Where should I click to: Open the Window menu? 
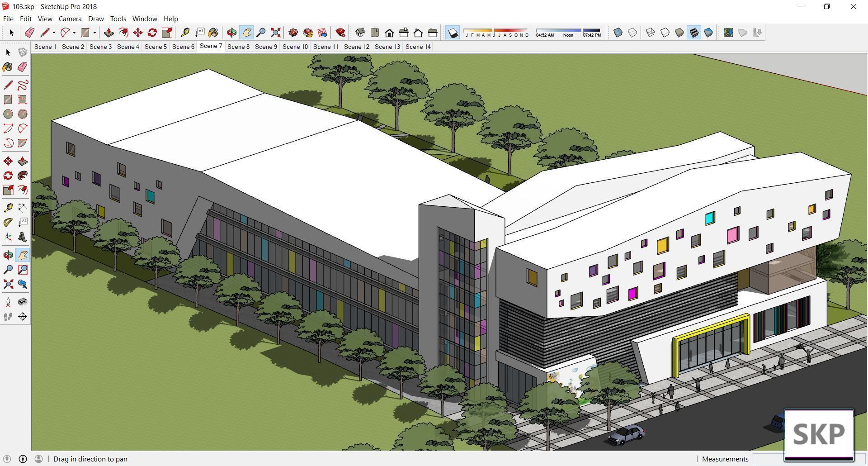(145, 19)
